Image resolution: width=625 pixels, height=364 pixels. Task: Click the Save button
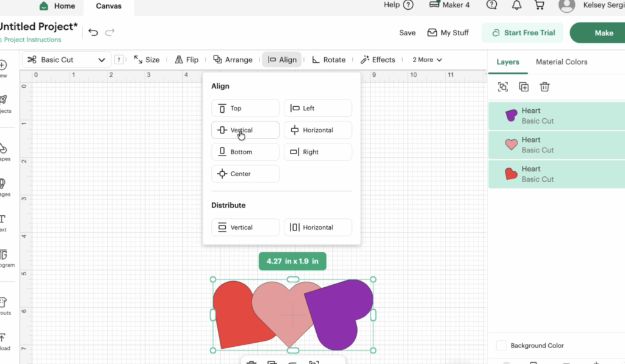[x=407, y=33]
